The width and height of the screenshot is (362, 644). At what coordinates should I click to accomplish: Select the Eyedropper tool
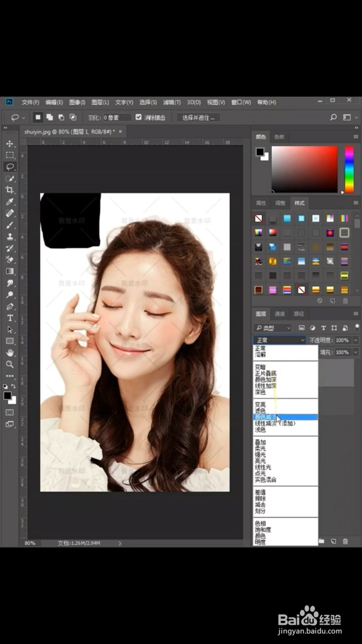(x=10, y=202)
